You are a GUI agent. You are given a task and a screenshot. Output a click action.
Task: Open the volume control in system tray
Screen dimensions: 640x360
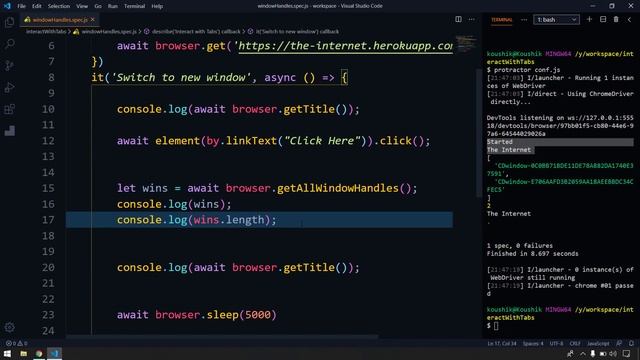click(x=613, y=353)
